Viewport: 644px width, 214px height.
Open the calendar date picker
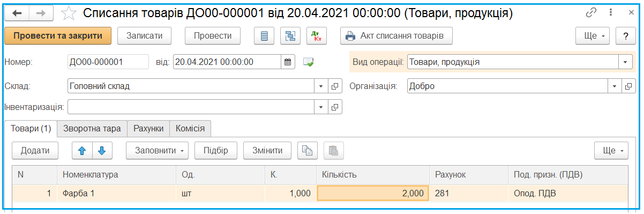click(x=288, y=62)
